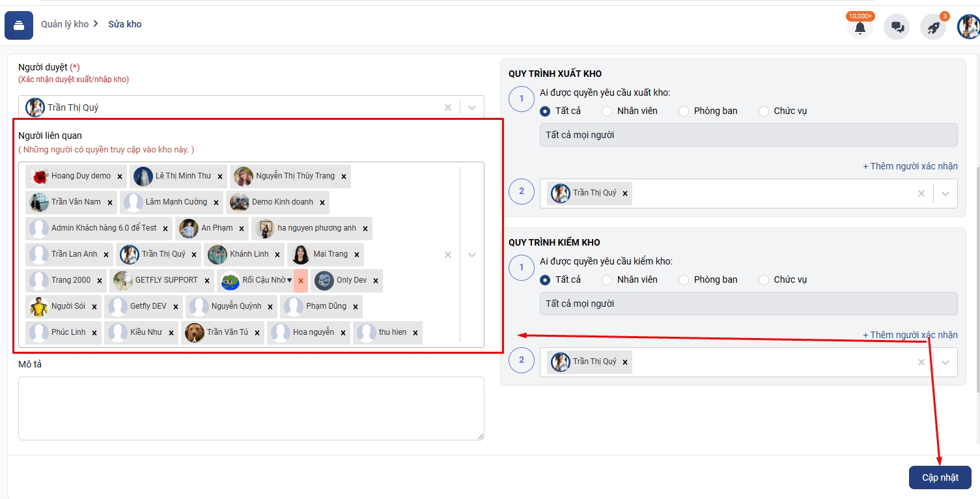Remove Getfly DEV tag
Viewport: 980px width, 499px height.
[x=176, y=307]
